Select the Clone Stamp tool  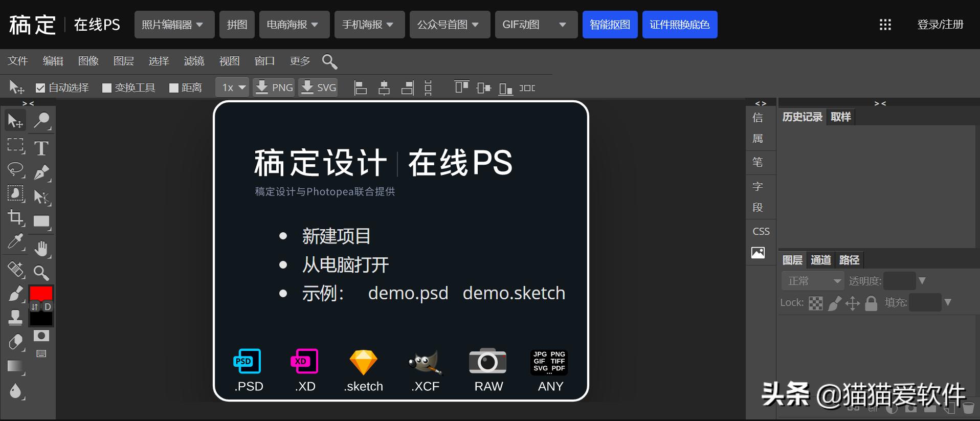(15, 317)
